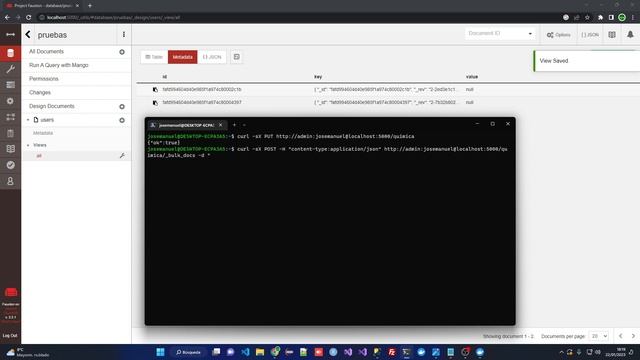Open terminal profile dropdown arrow
The image size is (640, 360).
[244, 125]
